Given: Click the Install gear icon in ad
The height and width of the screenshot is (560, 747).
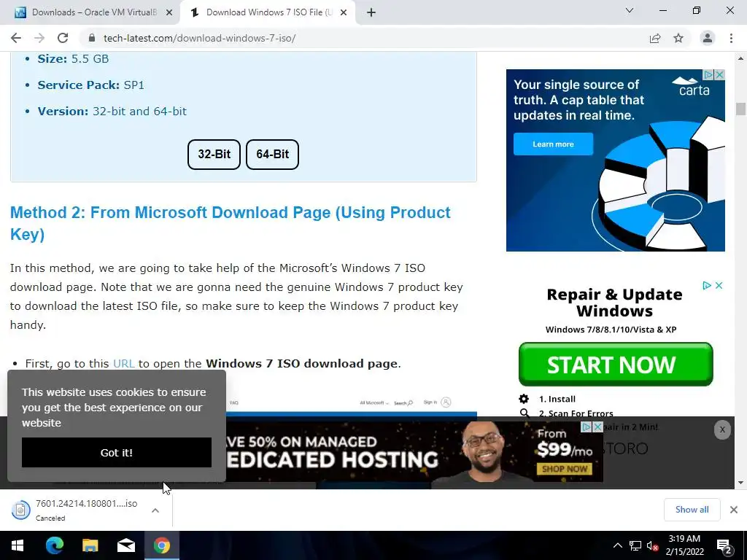Looking at the screenshot, I should pyautogui.click(x=524, y=399).
